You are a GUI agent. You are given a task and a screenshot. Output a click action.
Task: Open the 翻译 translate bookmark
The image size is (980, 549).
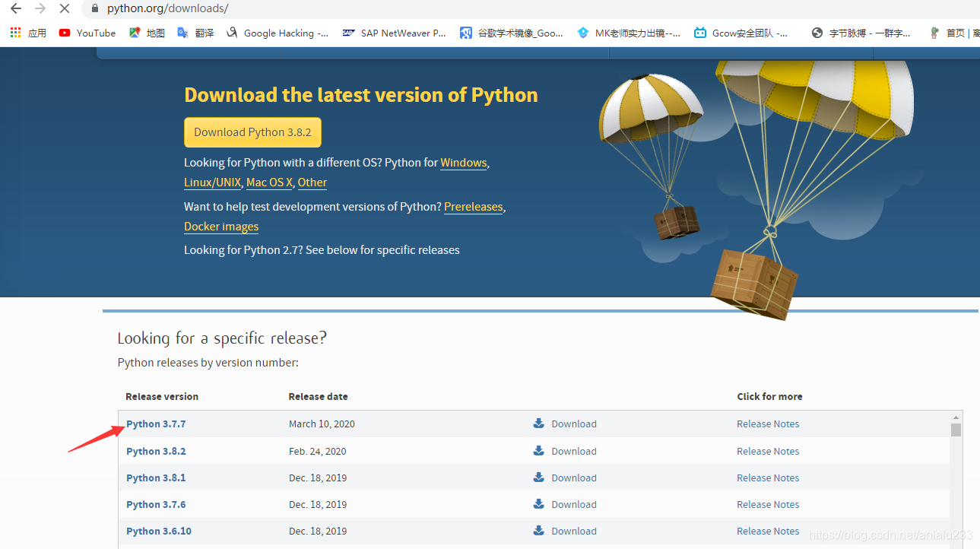[x=196, y=33]
